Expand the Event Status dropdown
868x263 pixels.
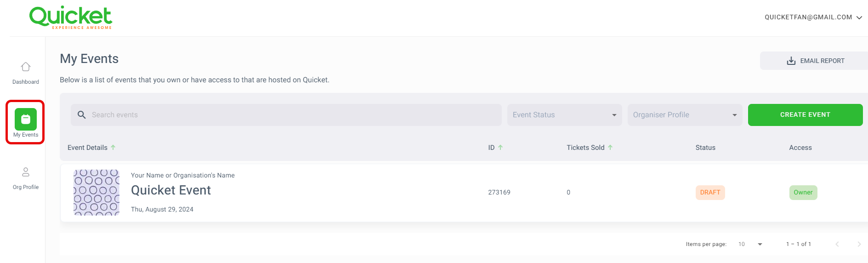[x=564, y=115]
